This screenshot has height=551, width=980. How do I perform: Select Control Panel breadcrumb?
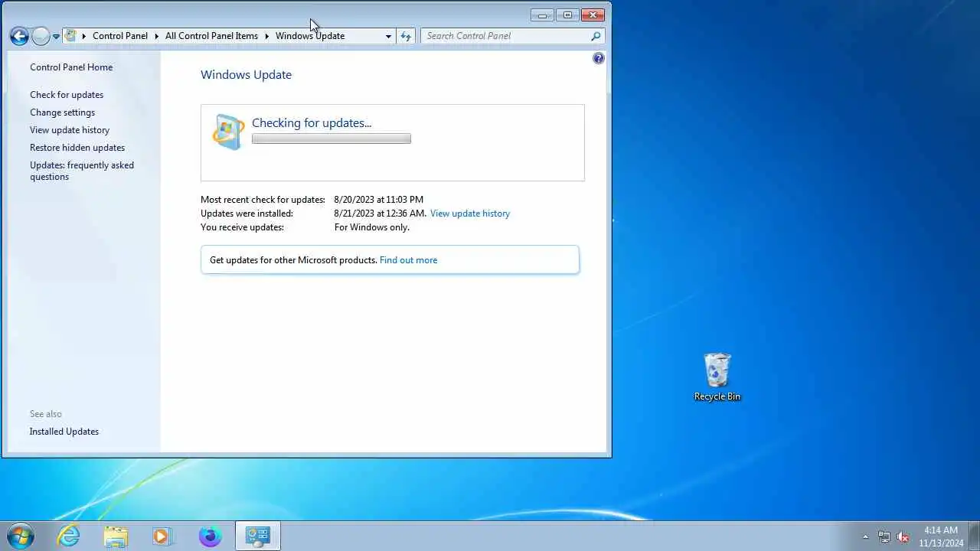click(120, 36)
